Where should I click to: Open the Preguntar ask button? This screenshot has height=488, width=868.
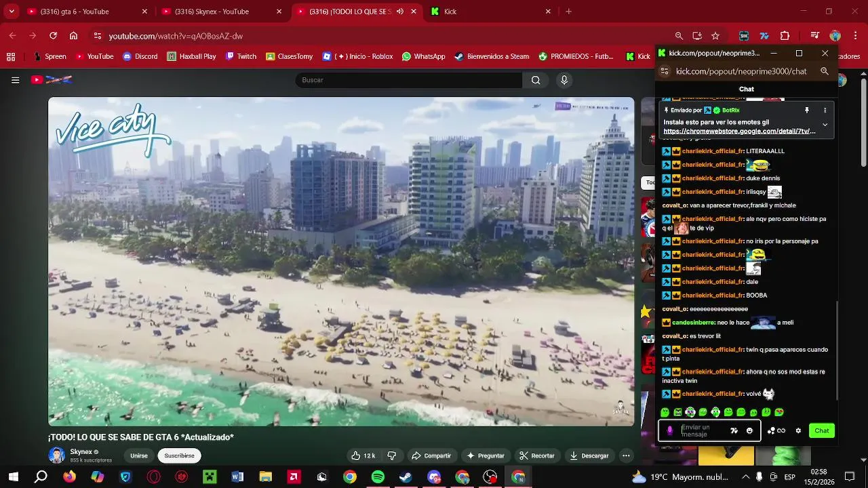tap(486, 455)
